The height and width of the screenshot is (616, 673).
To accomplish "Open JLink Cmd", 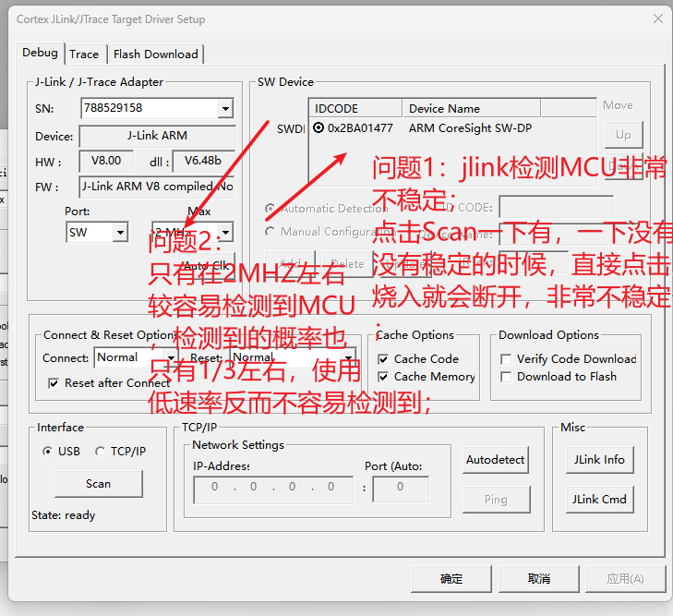I will coord(599,500).
